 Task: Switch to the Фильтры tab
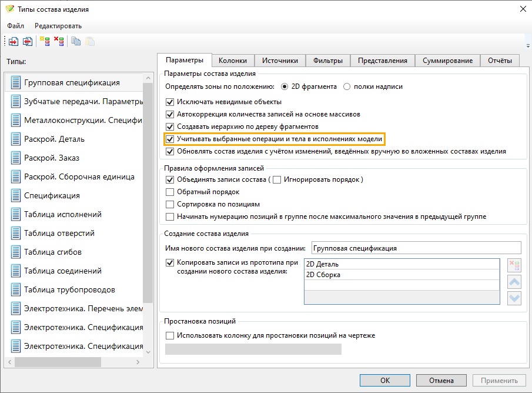click(328, 61)
